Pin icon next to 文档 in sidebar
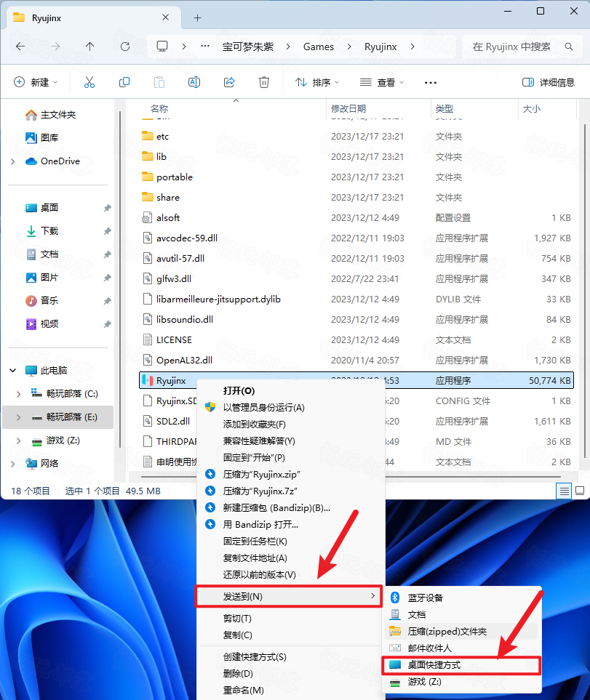The image size is (590, 700). [x=107, y=254]
